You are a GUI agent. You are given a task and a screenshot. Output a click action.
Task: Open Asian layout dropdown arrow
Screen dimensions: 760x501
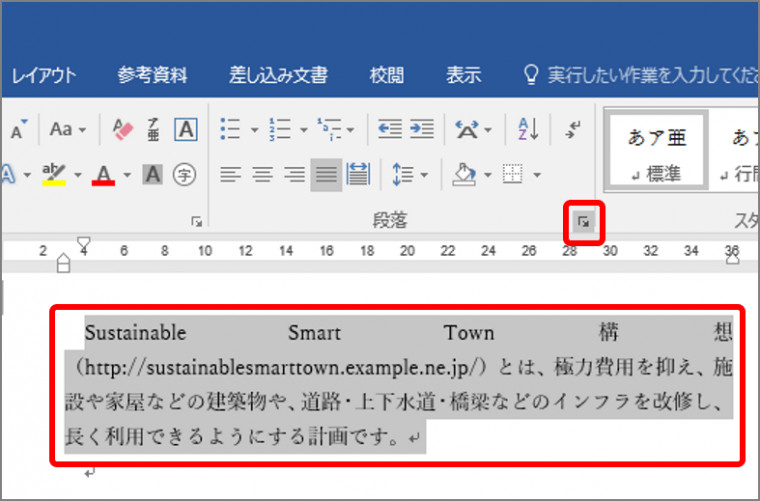pyautogui.click(x=488, y=130)
